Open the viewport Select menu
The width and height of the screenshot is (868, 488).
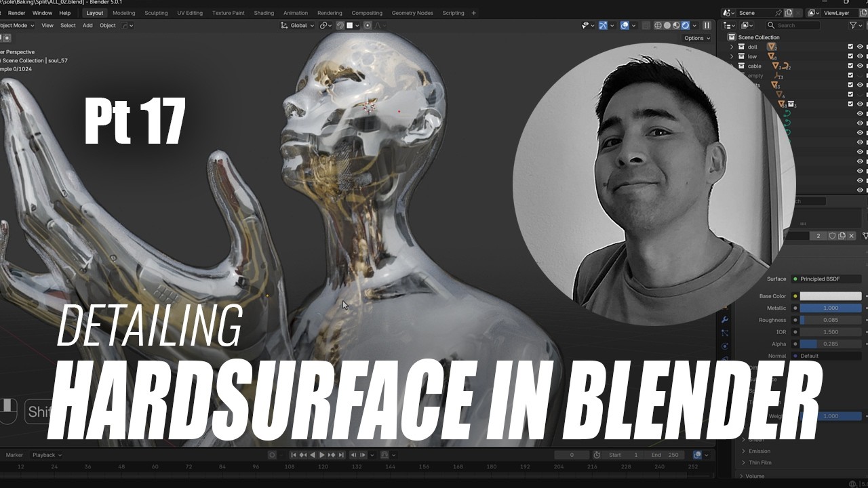(68, 26)
